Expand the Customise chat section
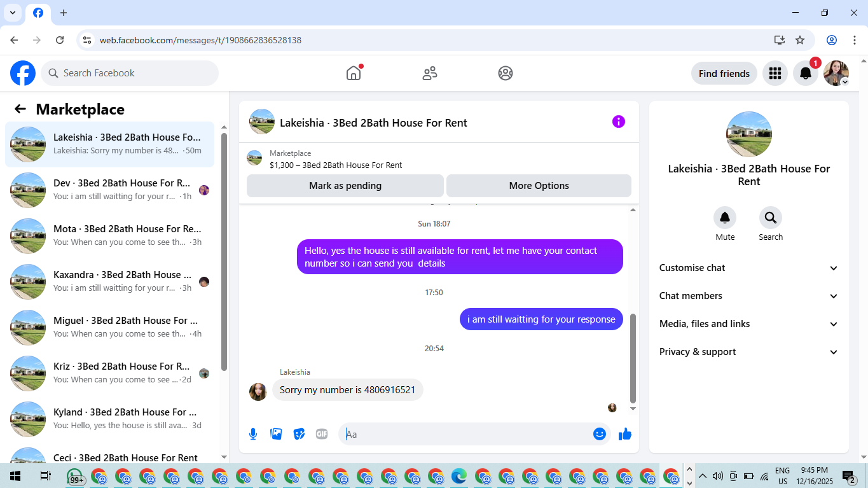 click(x=749, y=268)
